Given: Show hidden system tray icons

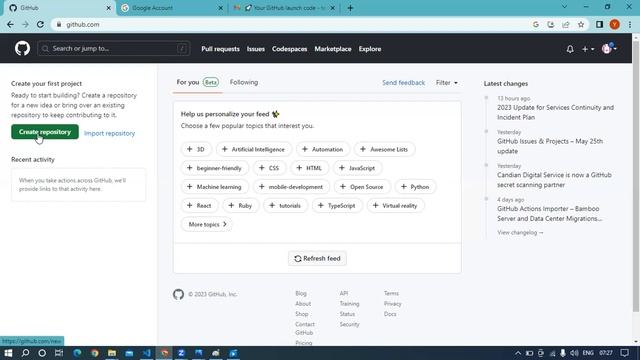Looking at the screenshot, I should tap(518, 353).
